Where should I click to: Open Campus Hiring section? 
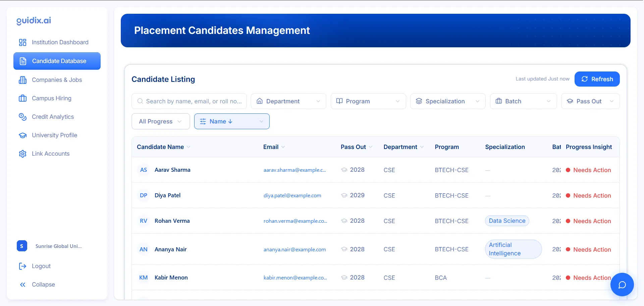57,98
